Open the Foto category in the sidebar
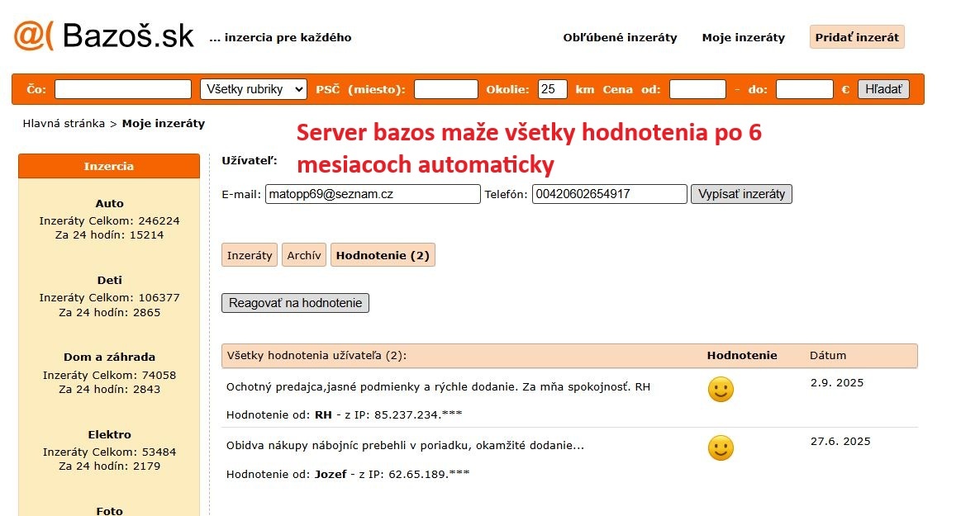980x516 pixels. (108, 510)
